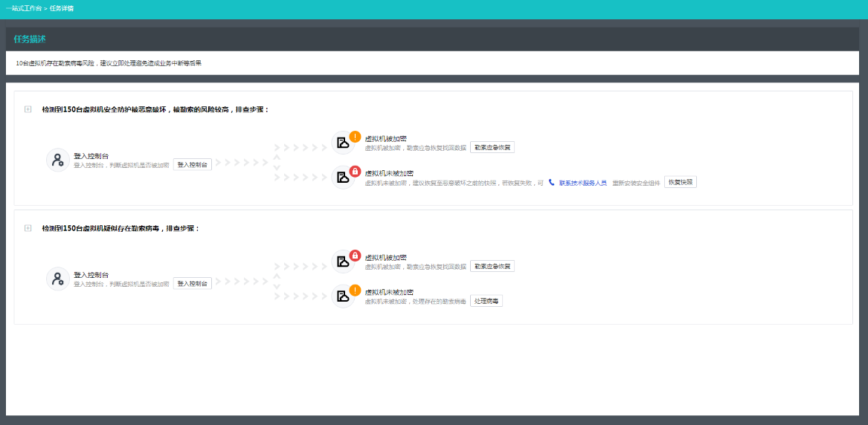Go to 一站式工作台 via breadcrumb
This screenshot has height=425, width=868.
24,8
